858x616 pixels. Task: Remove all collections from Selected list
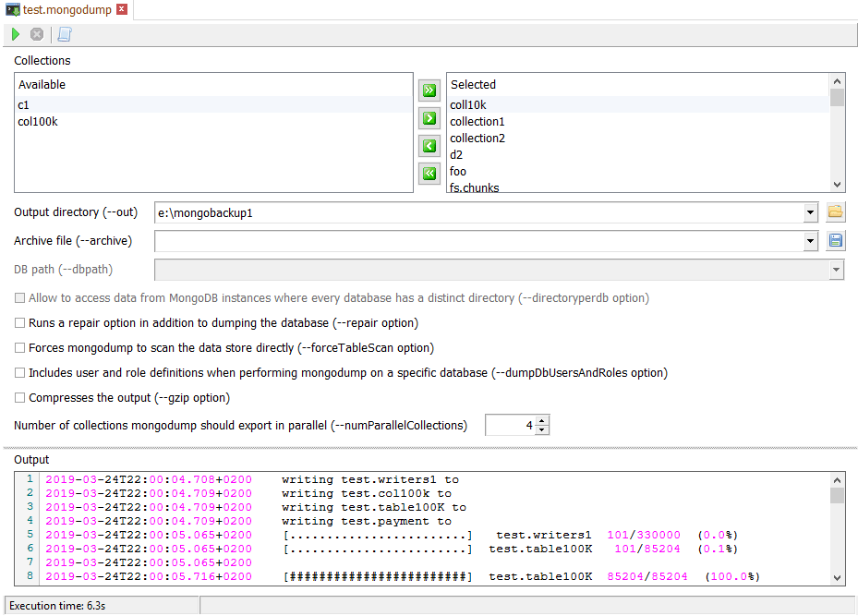[x=429, y=173]
